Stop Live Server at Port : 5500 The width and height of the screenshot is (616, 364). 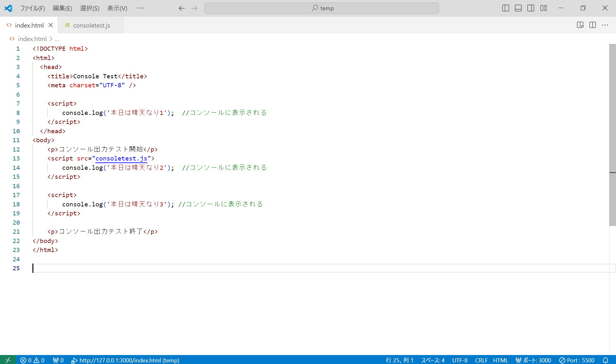577,360
